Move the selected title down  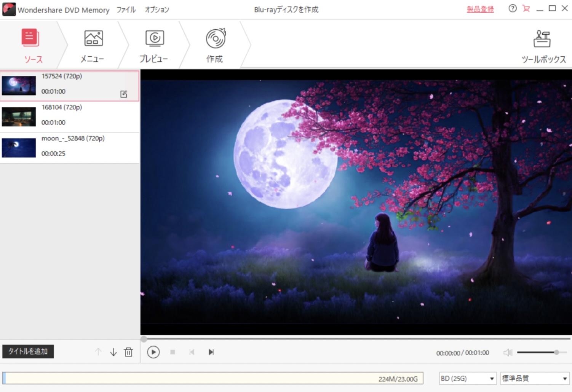click(x=113, y=352)
